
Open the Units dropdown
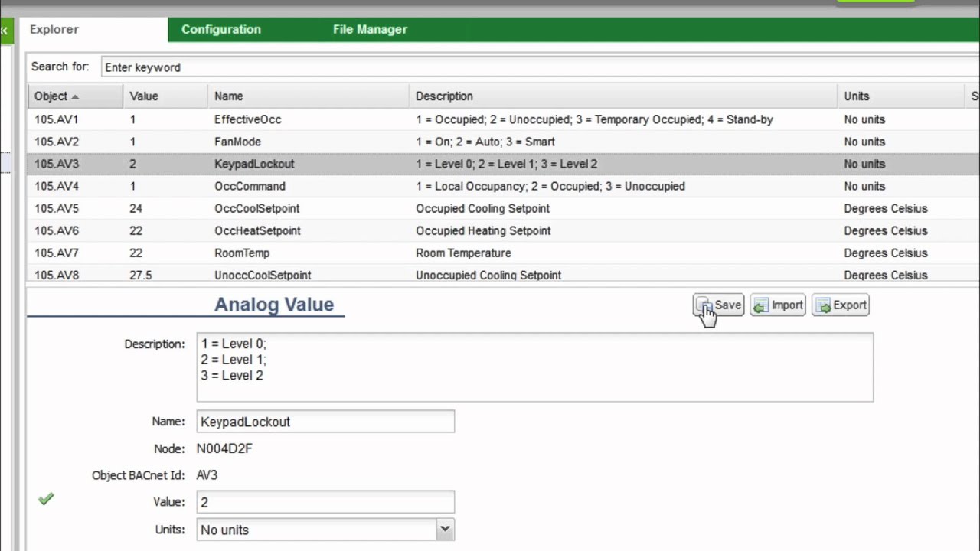pyautogui.click(x=445, y=530)
